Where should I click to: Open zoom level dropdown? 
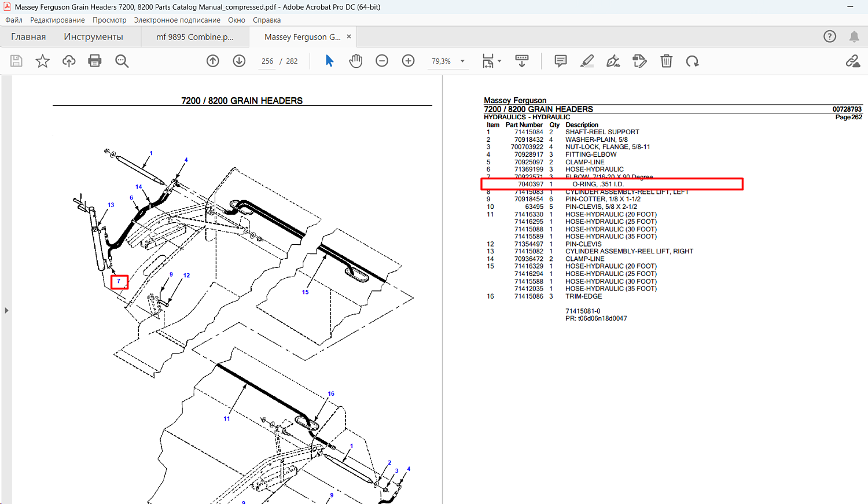[x=462, y=61]
